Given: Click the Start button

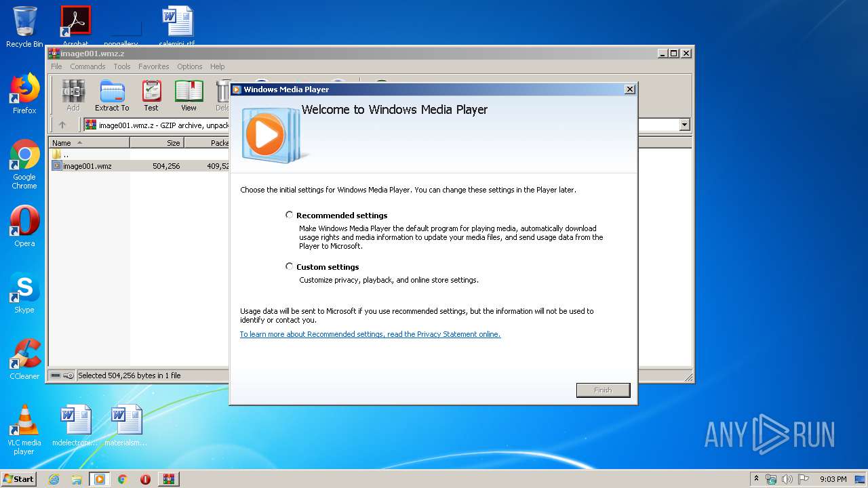Looking at the screenshot, I should tap(18, 479).
